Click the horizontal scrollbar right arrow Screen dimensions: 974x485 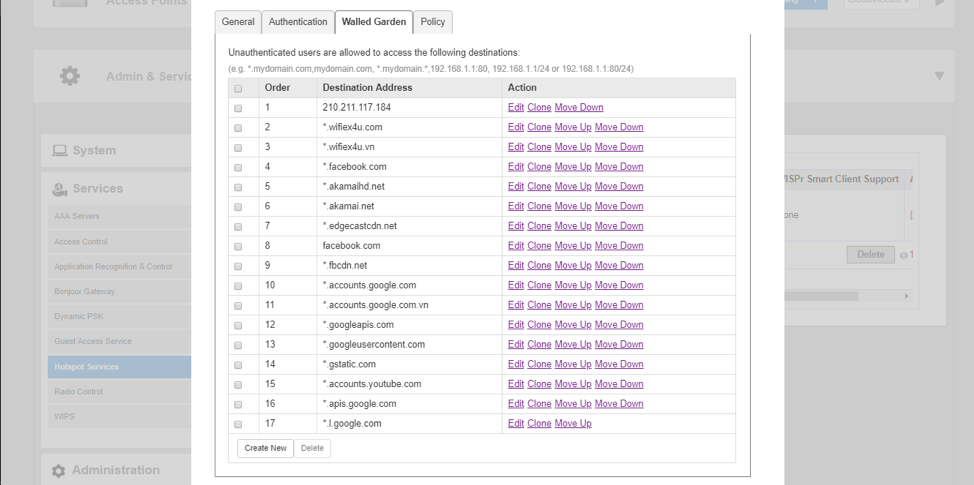click(906, 296)
